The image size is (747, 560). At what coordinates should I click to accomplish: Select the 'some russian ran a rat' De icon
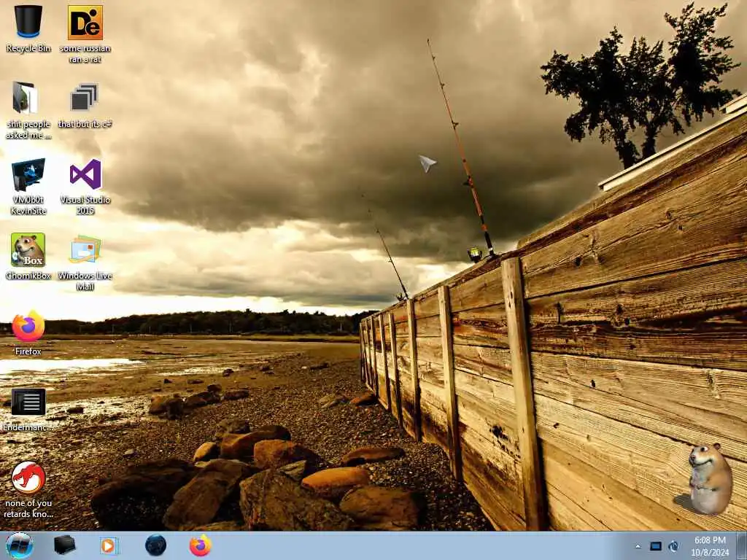pos(85,34)
